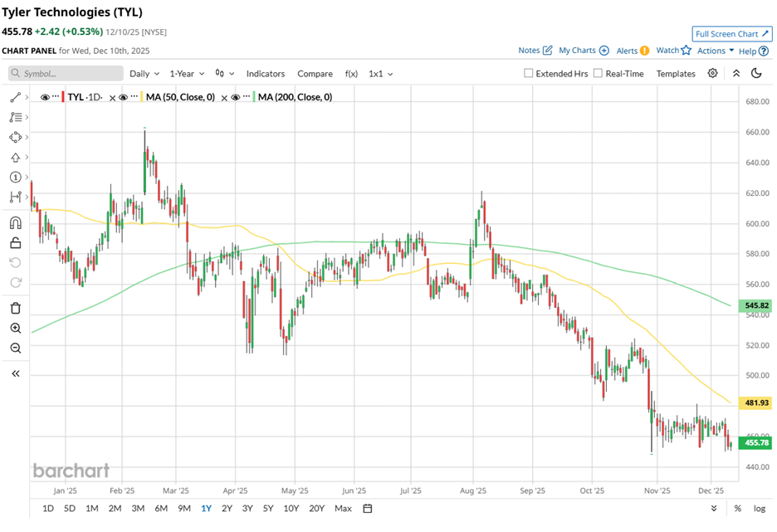
Task: Zoom in using the magnifier plus icon
Action: click(x=15, y=329)
